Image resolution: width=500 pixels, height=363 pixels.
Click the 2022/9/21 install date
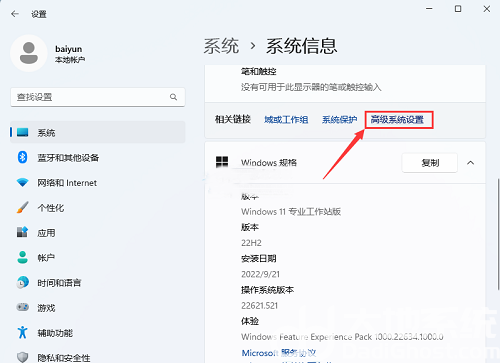[260, 274]
